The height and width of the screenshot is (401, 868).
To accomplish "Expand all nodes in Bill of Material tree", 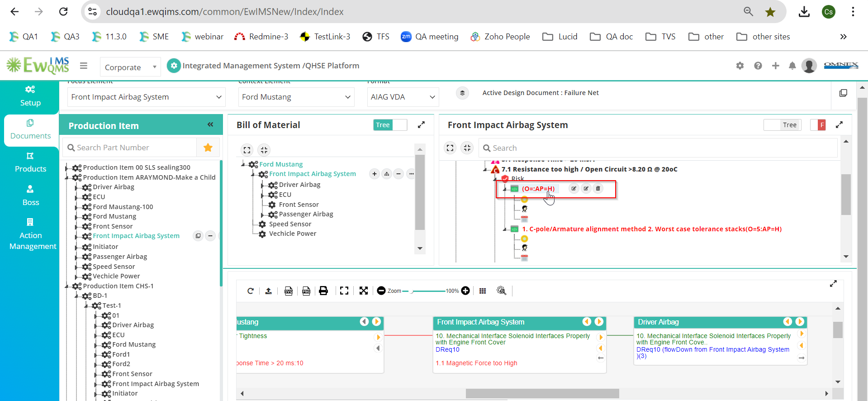I will [x=247, y=150].
